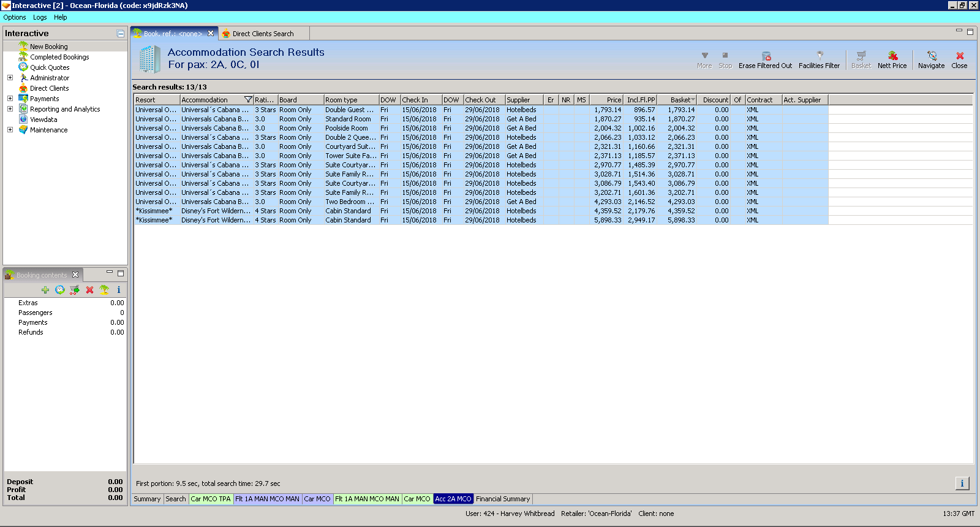Open the Quick Quotes clock icon

coord(23,67)
